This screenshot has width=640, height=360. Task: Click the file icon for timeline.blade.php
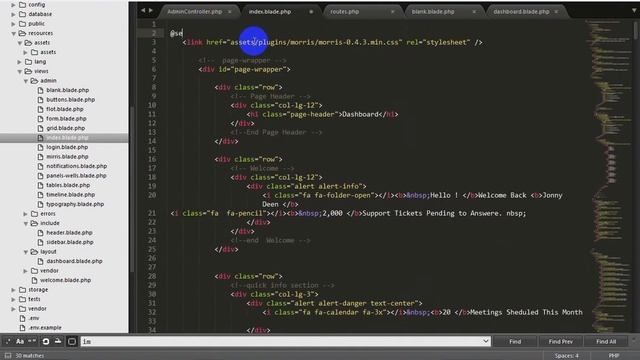[x=40, y=195]
